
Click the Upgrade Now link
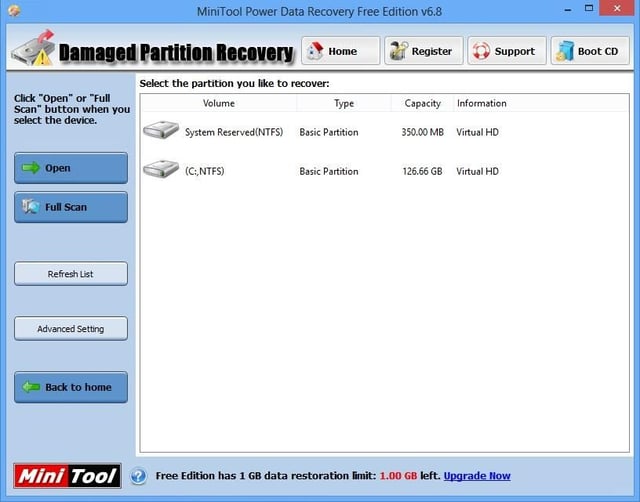[x=477, y=476]
